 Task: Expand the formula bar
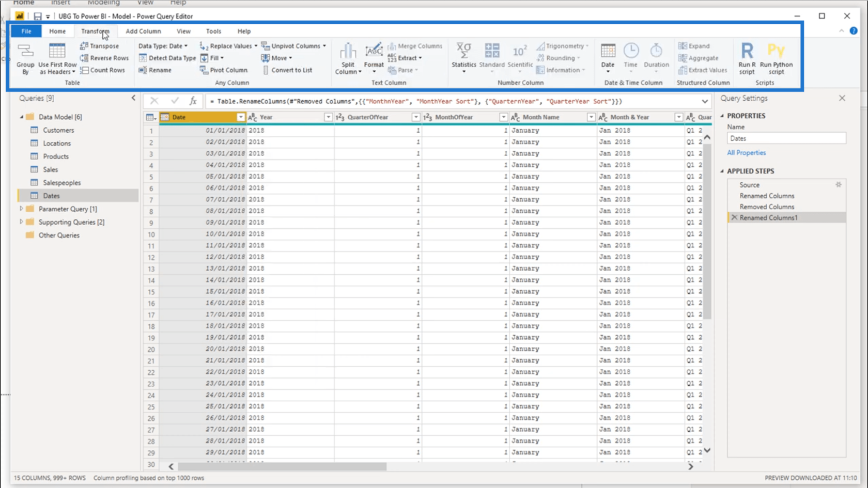705,101
